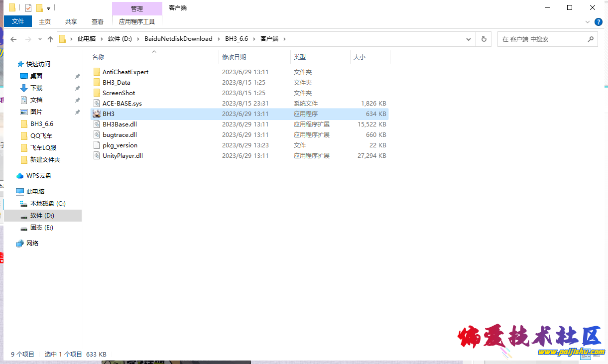This screenshot has width=608, height=364.
Task: Open 文档 in quick access
Action: [x=36, y=100]
